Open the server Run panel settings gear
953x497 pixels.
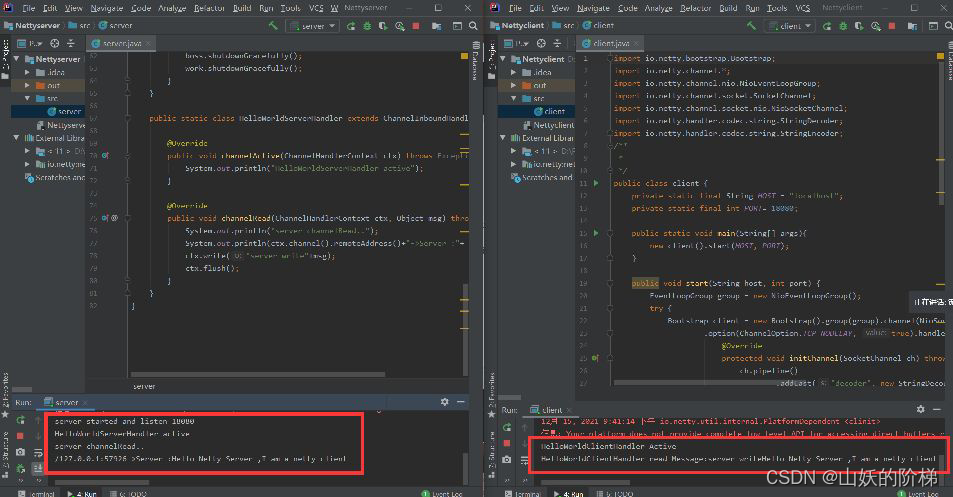pyautogui.click(x=444, y=402)
